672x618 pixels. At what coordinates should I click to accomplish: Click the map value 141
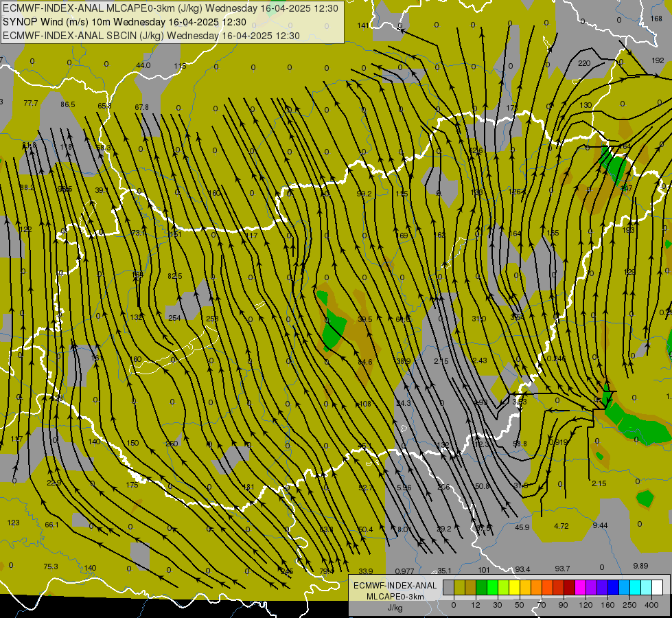point(362,25)
